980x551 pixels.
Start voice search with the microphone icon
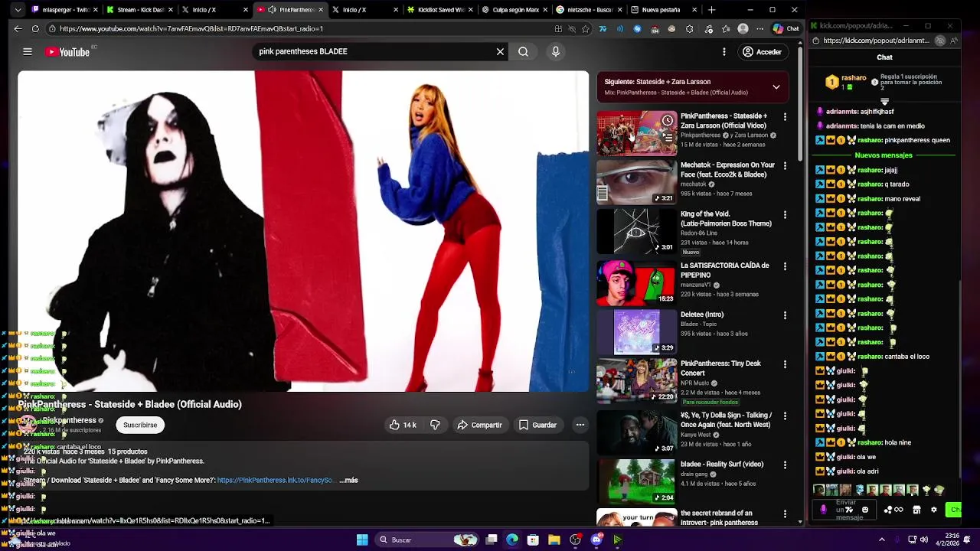click(x=556, y=52)
